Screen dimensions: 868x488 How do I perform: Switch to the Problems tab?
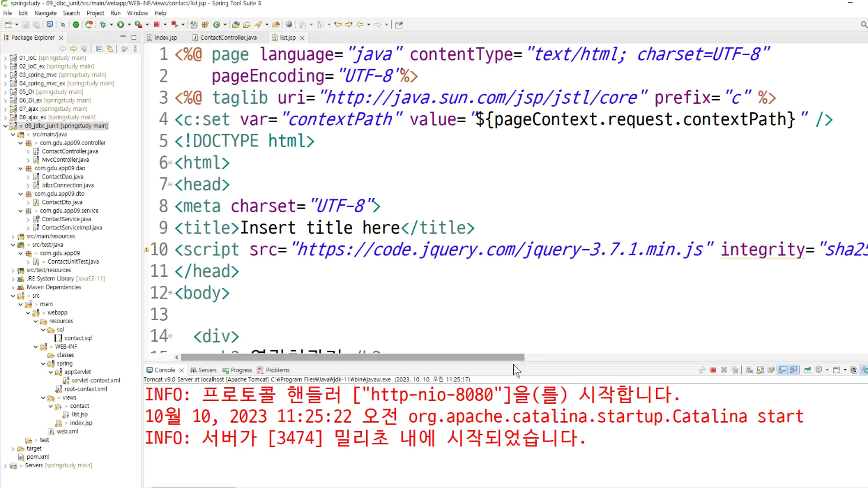pyautogui.click(x=273, y=370)
